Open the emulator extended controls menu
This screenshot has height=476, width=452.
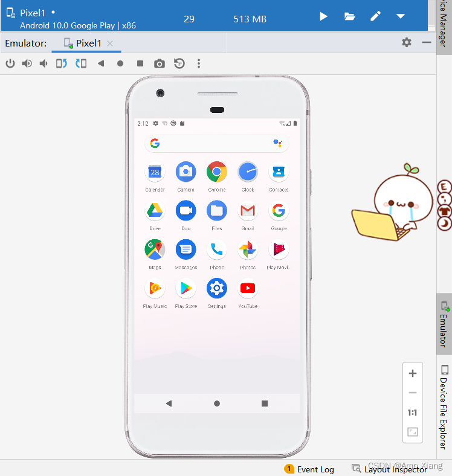coord(199,63)
